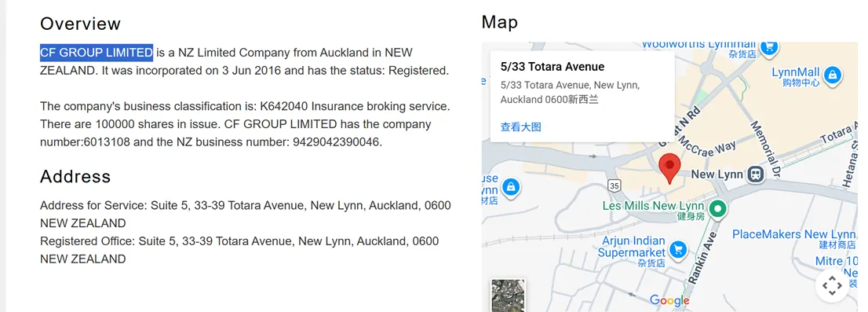Click the Address section heading
This screenshot has width=868, height=312.
[x=75, y=176]
